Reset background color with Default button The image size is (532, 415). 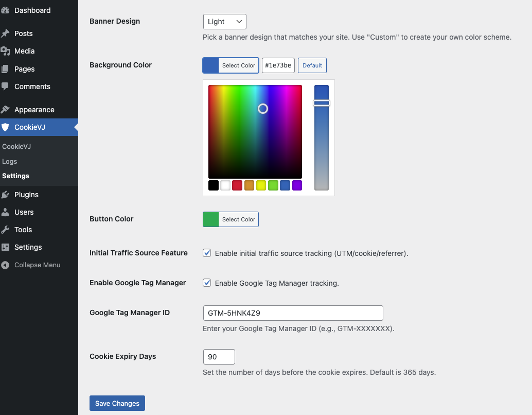tap(312, 65)
